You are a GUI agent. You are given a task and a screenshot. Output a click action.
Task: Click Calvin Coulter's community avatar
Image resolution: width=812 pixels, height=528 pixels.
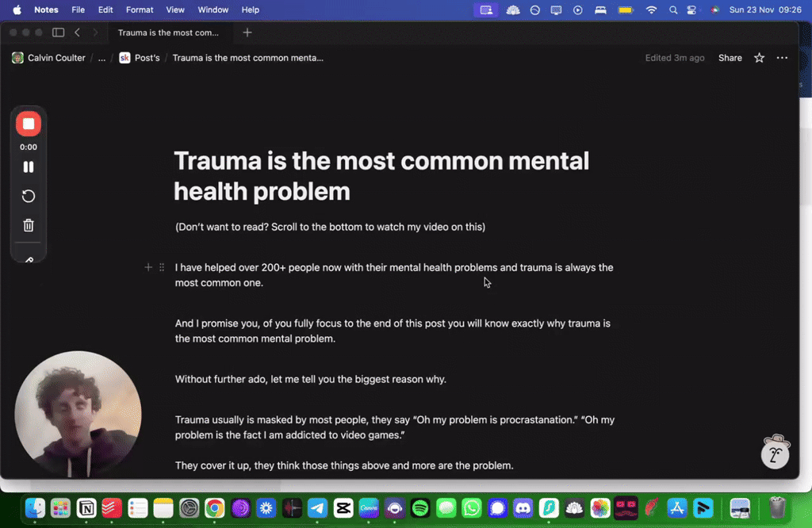[x=17, y=58]
